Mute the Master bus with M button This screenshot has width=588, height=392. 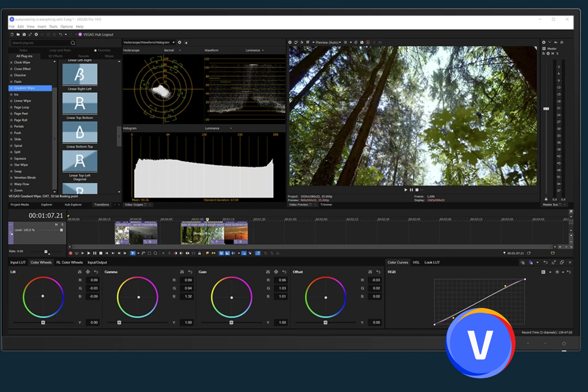click(553, 53)
